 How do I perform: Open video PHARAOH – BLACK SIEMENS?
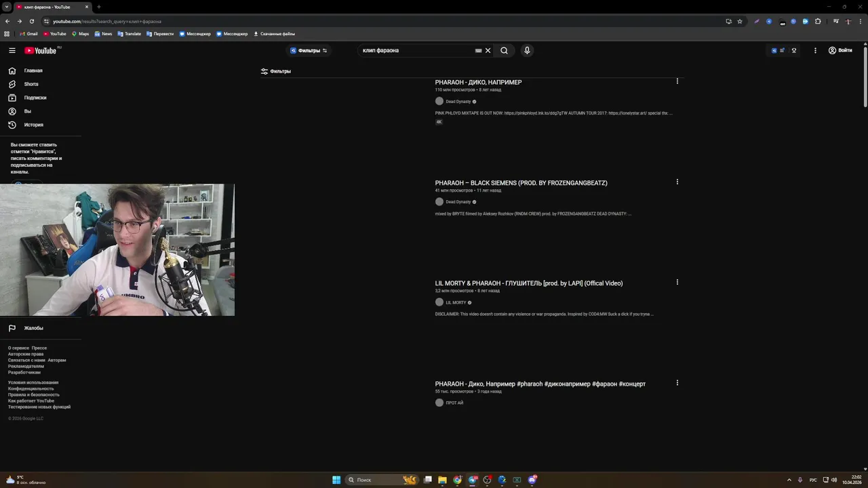tap(521, 183)
